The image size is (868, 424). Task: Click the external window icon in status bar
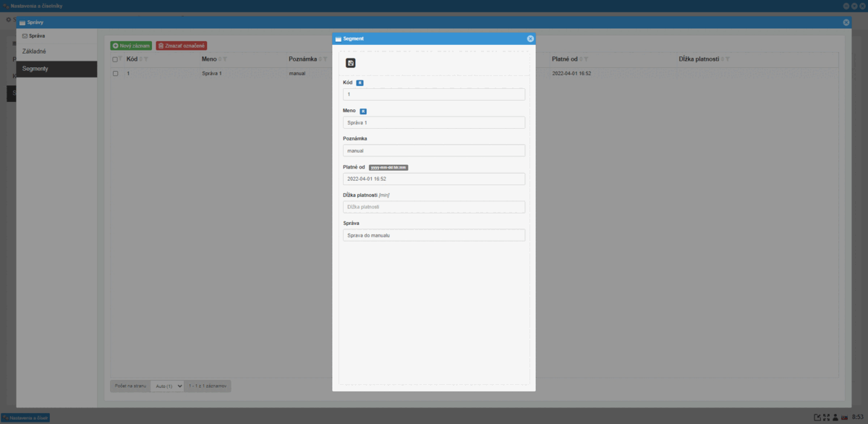point(817,417)
